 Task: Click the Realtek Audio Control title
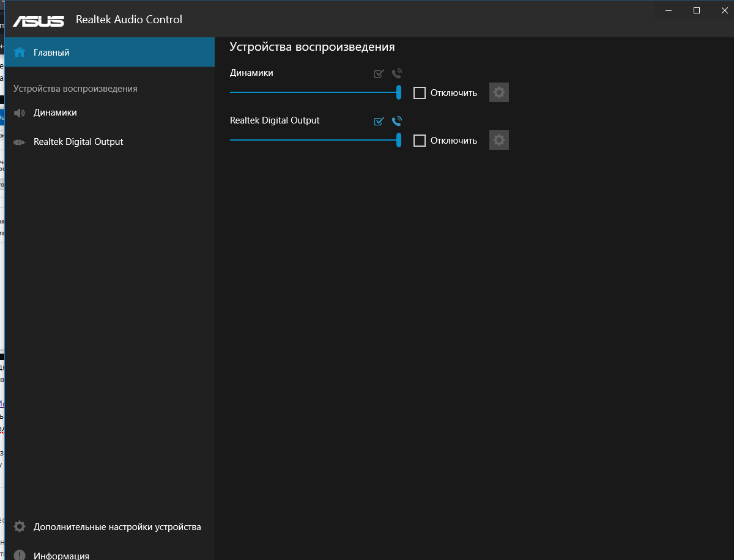129,20
